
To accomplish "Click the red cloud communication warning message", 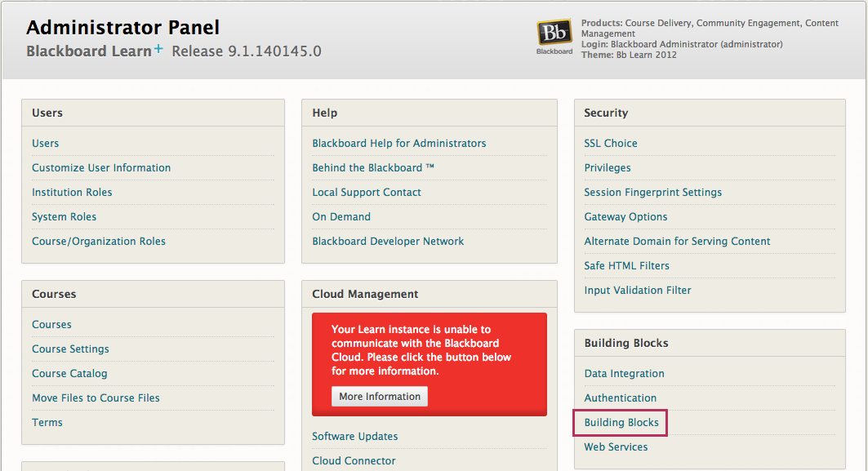I will tap(421, 350).
